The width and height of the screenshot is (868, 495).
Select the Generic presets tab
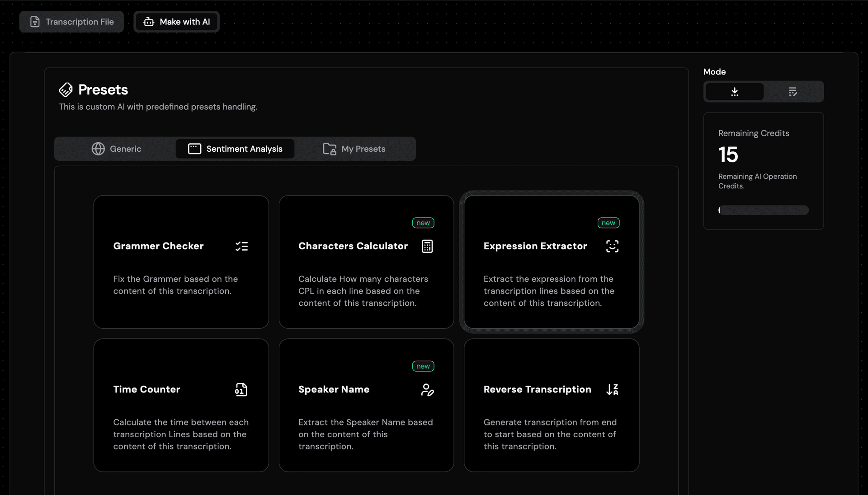tap(116, 148)
